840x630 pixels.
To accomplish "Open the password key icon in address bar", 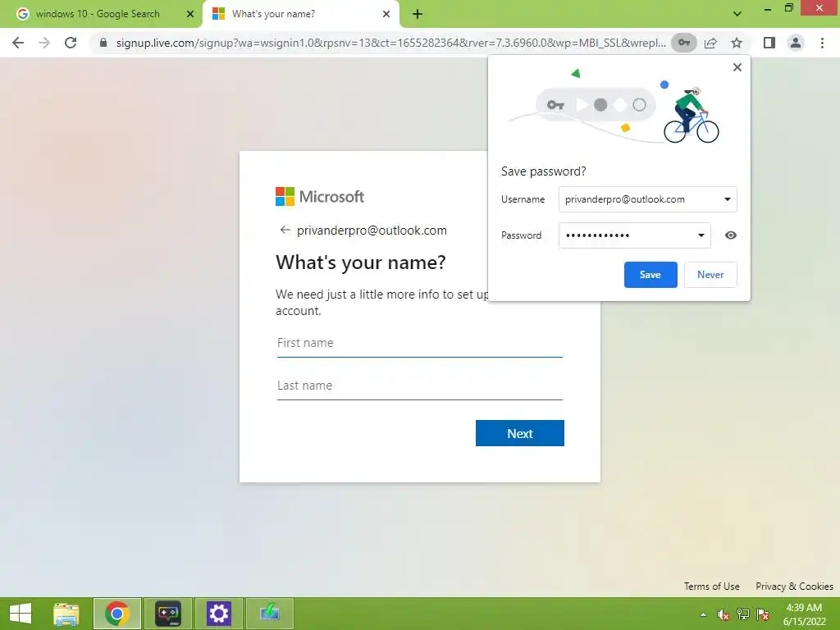I will 684,43.
